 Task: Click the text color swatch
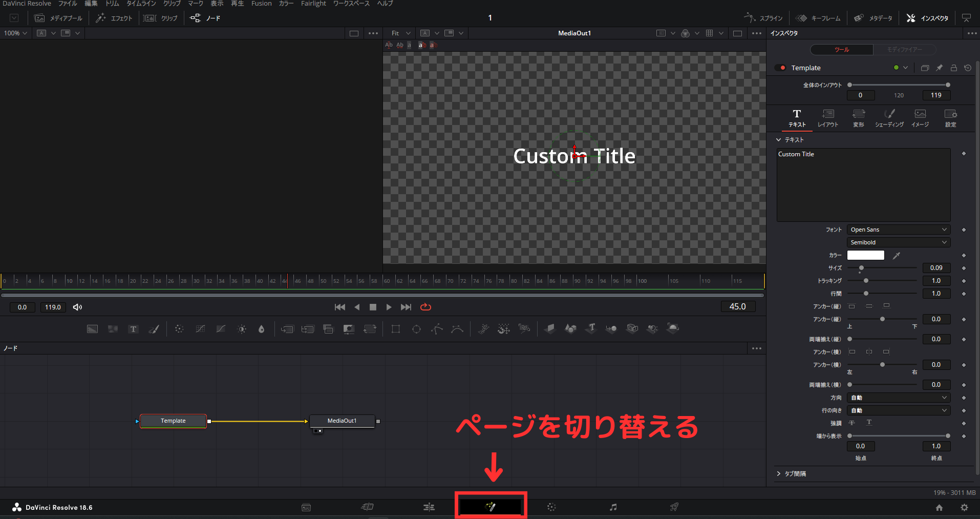(865, 255)
